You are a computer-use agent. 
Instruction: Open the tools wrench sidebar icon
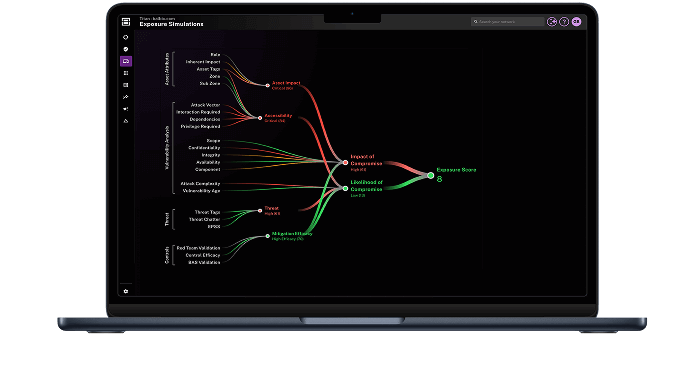click(126, 97)
